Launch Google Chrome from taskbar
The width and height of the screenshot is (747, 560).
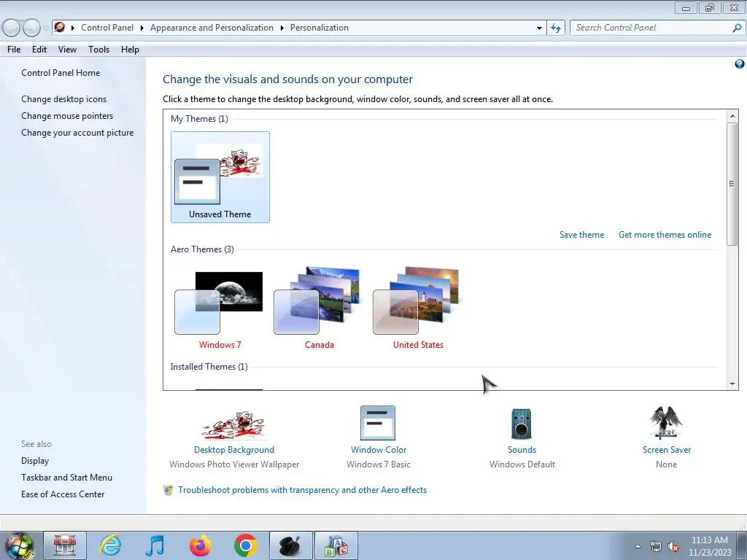pyautogui.click(x=245, y=545)
